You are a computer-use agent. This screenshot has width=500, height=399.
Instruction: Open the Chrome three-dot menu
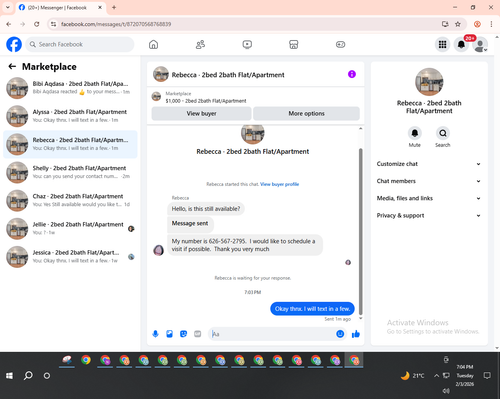[x=491, y=24]
